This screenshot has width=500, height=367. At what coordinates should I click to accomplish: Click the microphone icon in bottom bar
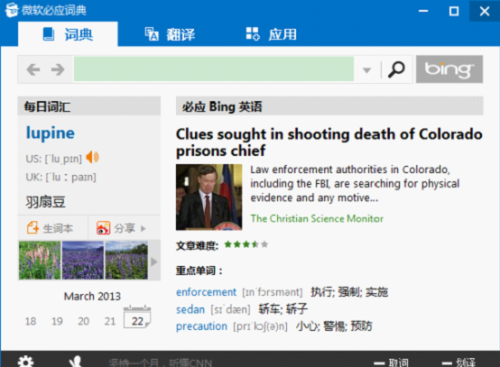pyautogui.click(x=76, y=361)
